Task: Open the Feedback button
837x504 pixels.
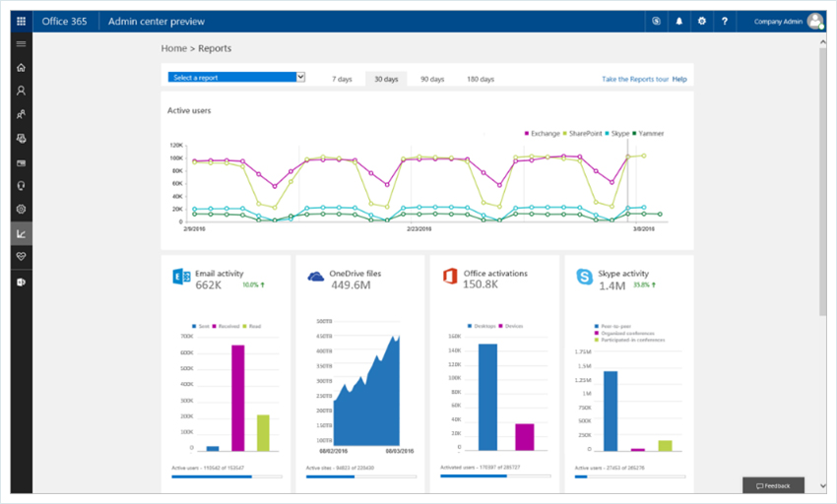Action: click(x=773, y=485)
